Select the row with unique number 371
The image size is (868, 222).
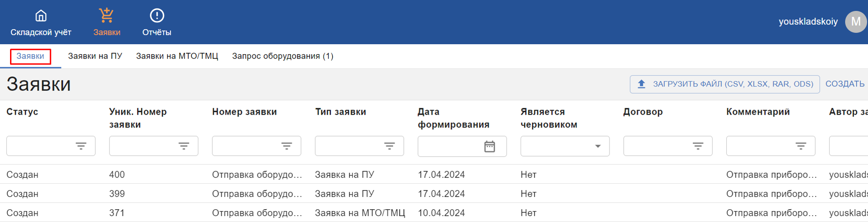pos(434,213)
